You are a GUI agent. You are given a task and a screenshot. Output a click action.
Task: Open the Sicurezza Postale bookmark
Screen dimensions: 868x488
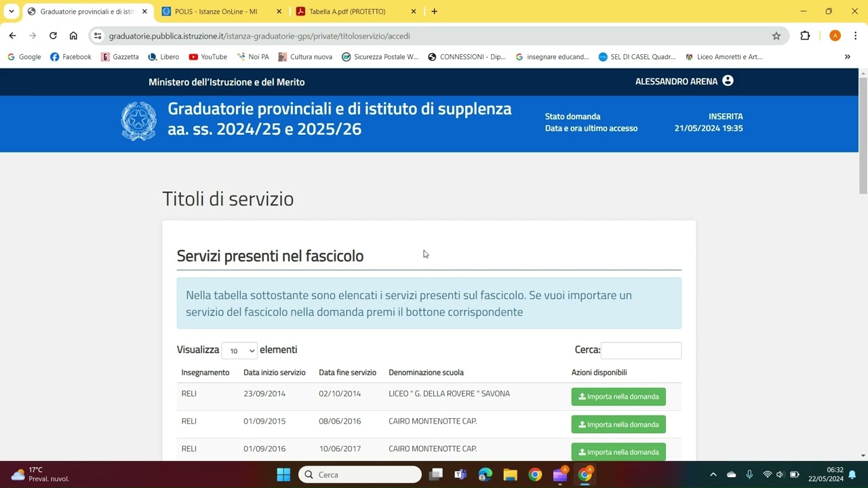(x=380, y=57)
